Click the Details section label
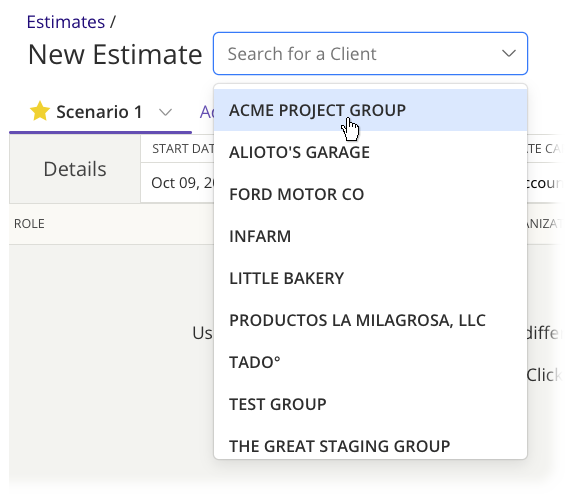The image size is (565, 494). coord(75,169)
